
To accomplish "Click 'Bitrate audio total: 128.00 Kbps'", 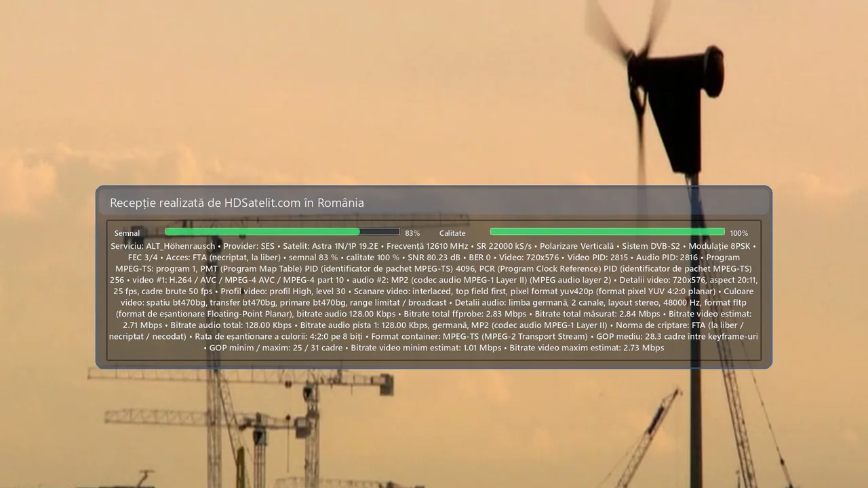I will pos(231,325).
